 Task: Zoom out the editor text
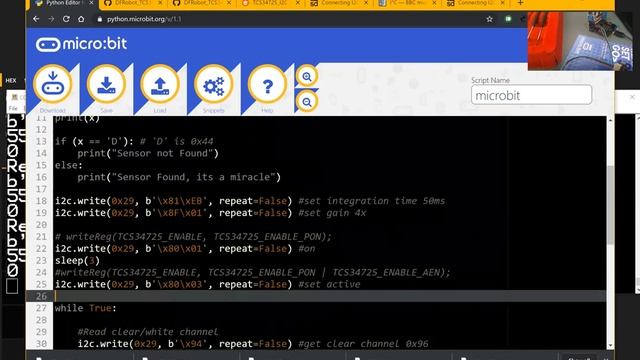307,102
